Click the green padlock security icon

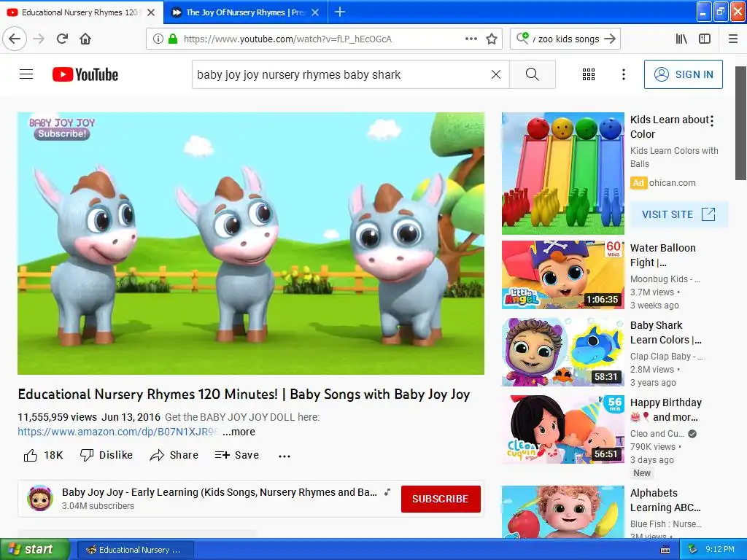(x=173, y=39)
